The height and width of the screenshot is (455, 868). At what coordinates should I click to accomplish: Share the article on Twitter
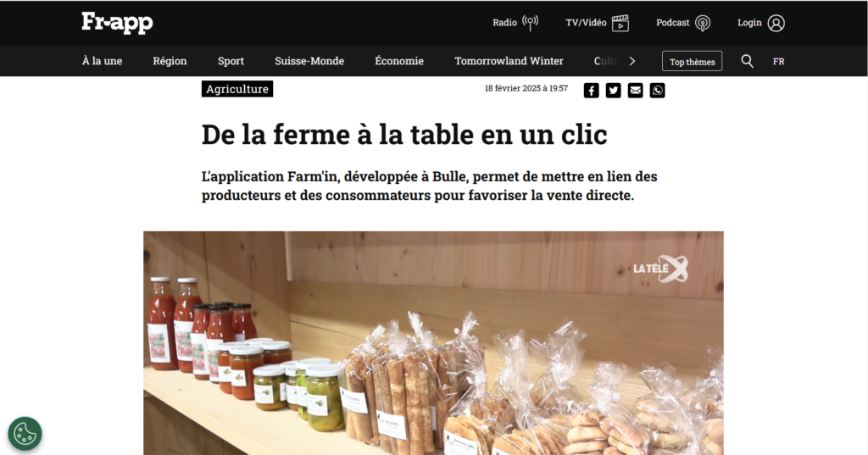(x=614, y=90)
